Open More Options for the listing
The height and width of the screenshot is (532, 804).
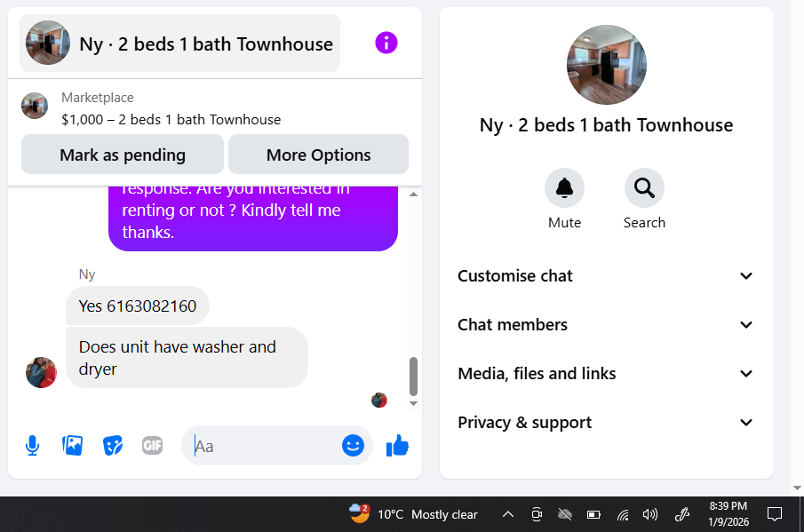(318, 155)
